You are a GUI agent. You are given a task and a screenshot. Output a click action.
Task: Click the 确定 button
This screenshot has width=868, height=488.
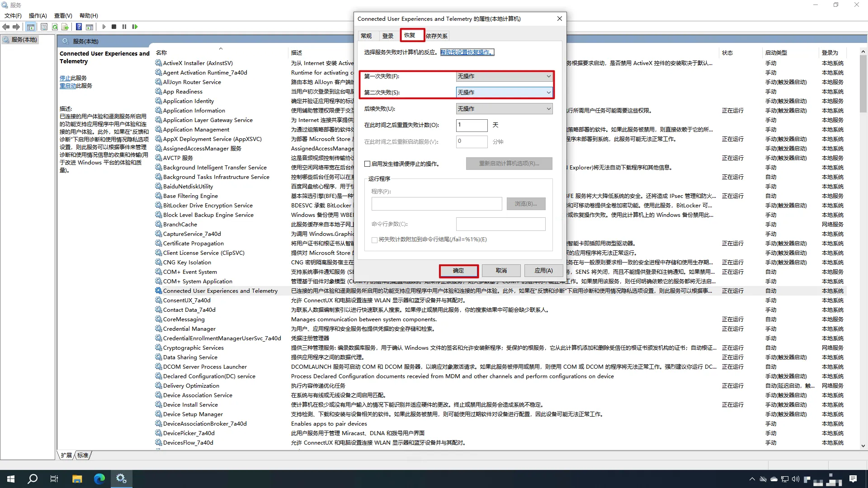point(458,271)
